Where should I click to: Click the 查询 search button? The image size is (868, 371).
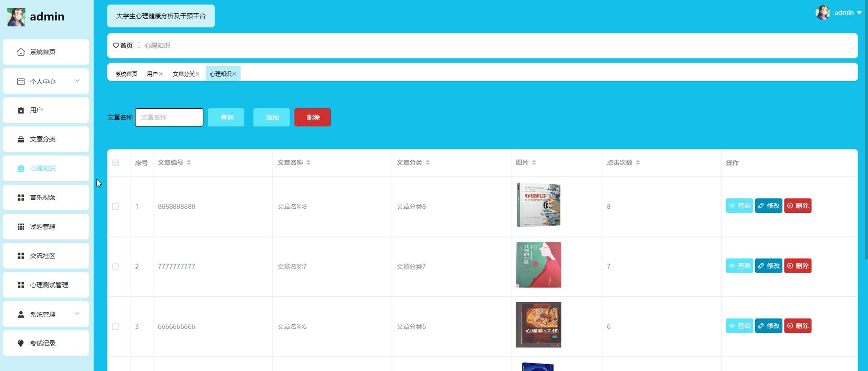pyautogui.click(x=226, y=117)
